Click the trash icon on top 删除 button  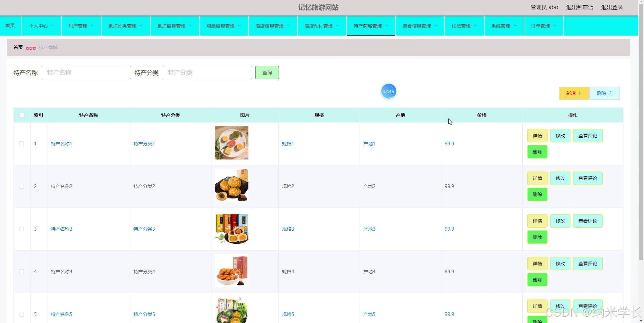pos(610,93)
